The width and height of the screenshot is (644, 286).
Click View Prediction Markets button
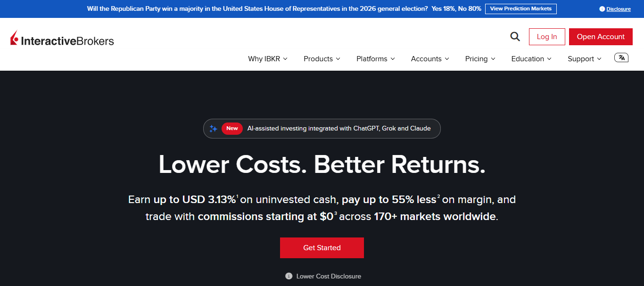[x=521, y=9]
